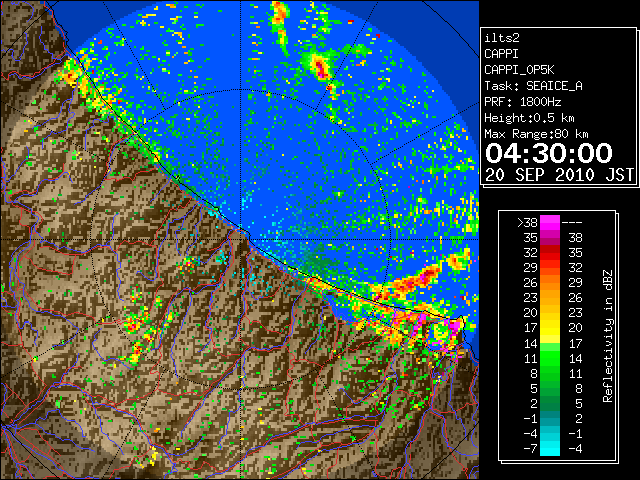Click the cyan -7 dBZ color swatch
The image size is (640, 480).
pos(550,448)
